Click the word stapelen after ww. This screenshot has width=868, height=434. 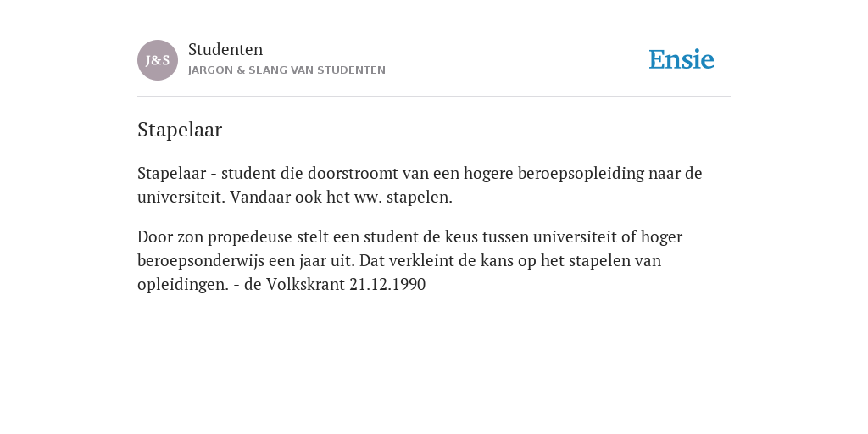(x=419, y=198)
